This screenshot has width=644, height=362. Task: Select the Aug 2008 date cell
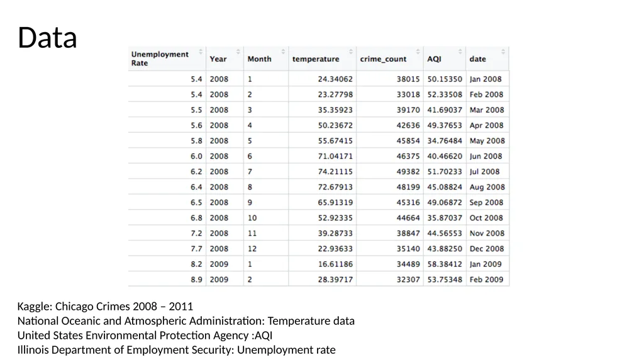point(487,187)
